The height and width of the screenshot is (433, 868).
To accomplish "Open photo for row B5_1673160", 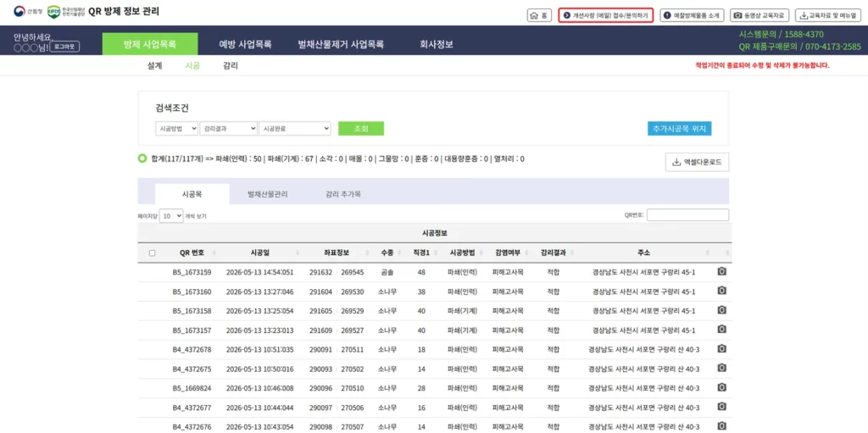I will tap(721, 291).
